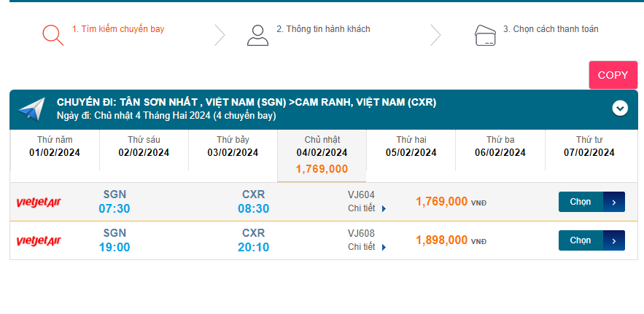Image resolution: width=644 pixels, height=314 pixels.
Task: Expand Chi tiết details for flight VJ608
Action: [x=367, y=247]
